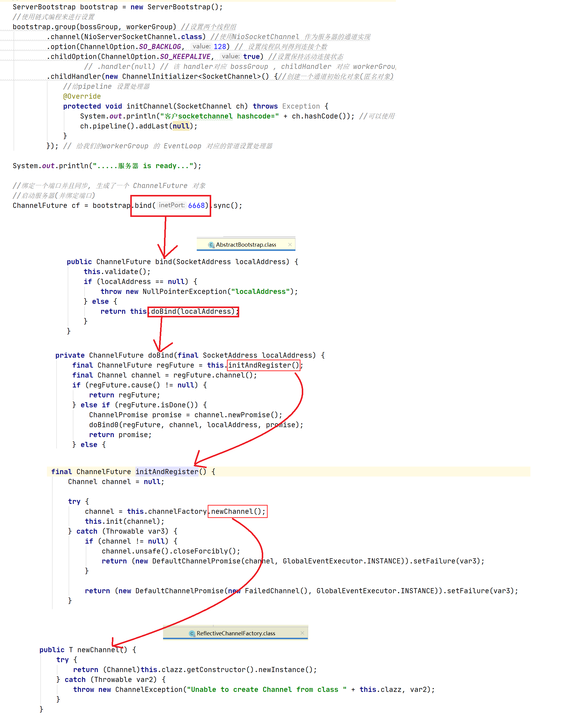Click this.validate() in the bind method
Viewport: 562px width, 728px height.
(115, 272)
